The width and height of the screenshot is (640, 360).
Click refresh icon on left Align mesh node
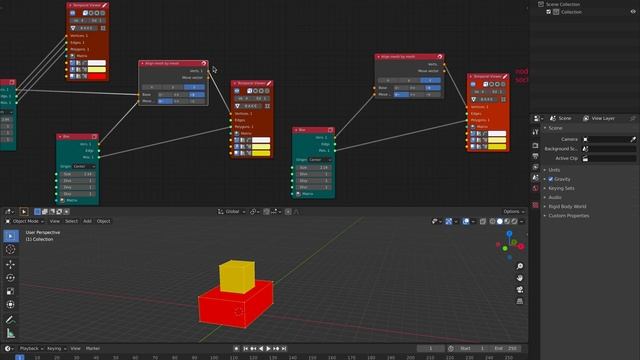coord(204,63)
